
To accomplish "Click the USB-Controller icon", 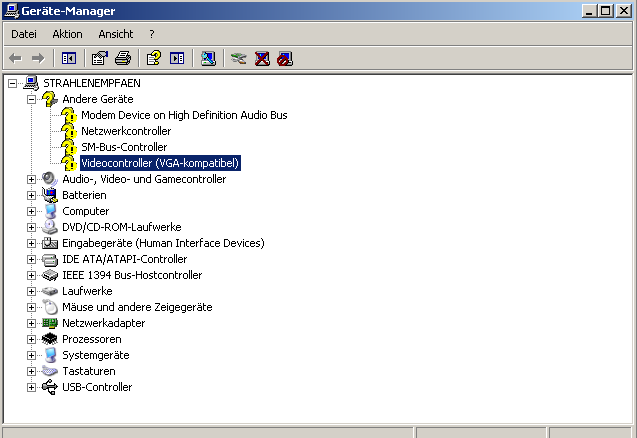I will [50, 387].
